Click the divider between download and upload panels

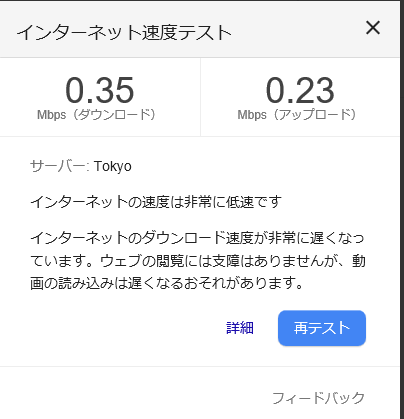[x=200, y=97]
